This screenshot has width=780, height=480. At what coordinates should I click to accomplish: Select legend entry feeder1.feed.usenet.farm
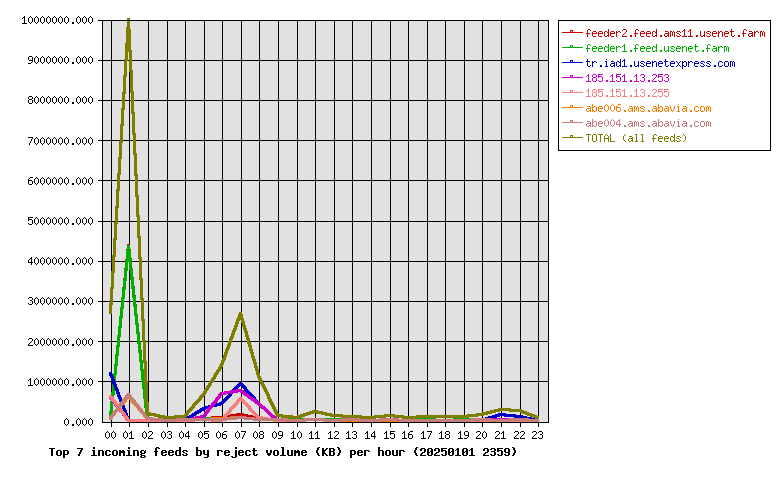click(657, 48)
